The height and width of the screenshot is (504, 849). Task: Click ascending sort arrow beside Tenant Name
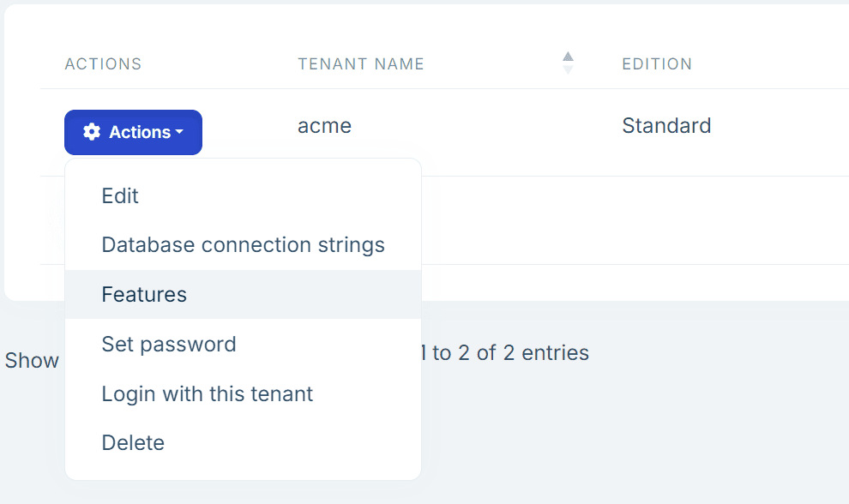[568, 57]
